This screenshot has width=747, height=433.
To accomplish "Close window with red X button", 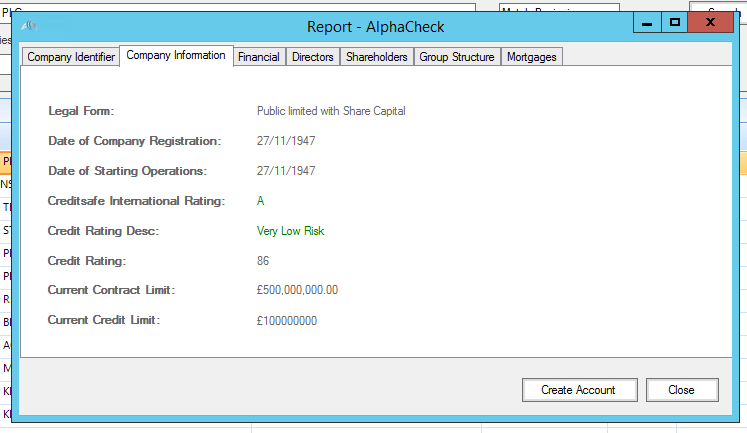I will (x=710, y=22).
